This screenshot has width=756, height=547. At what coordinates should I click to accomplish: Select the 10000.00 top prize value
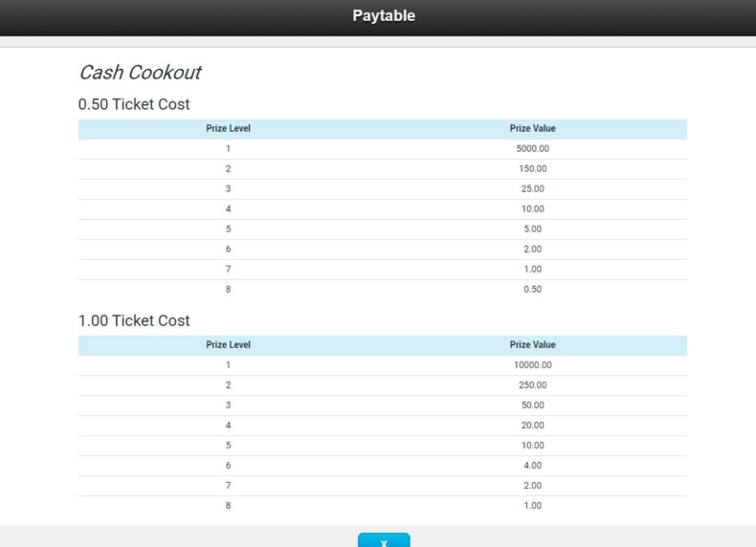(x=532, y=365)
